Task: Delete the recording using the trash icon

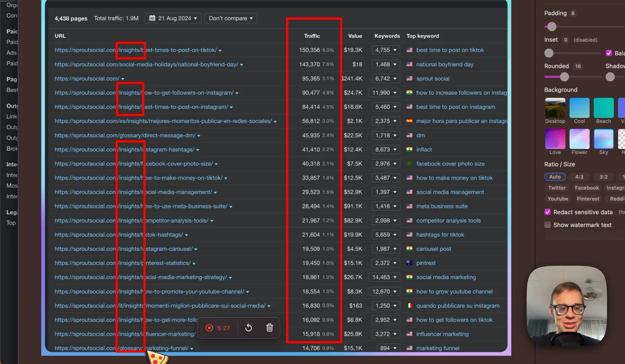Action: [270, 328]
